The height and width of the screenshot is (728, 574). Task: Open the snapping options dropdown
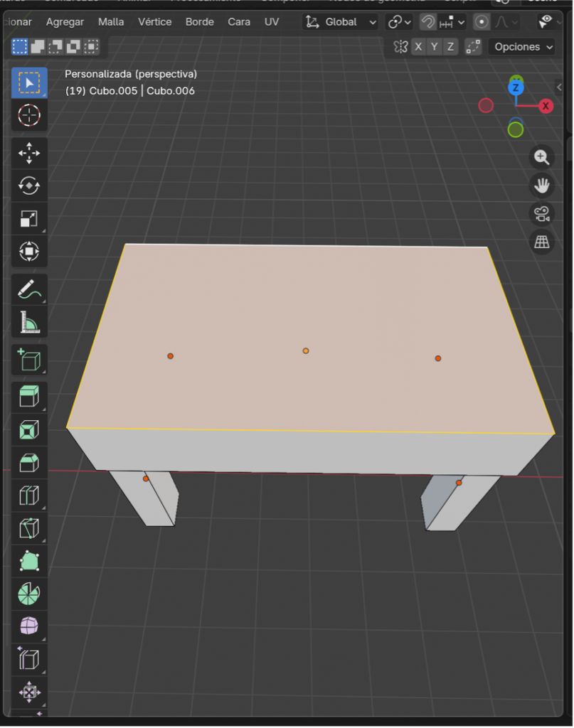pyautogui.click(x=452, y=22)
